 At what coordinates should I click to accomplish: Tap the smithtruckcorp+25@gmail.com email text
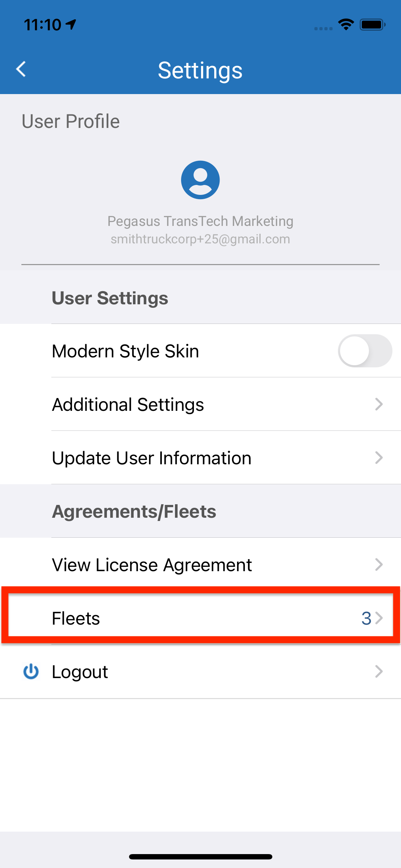[200, 239]
